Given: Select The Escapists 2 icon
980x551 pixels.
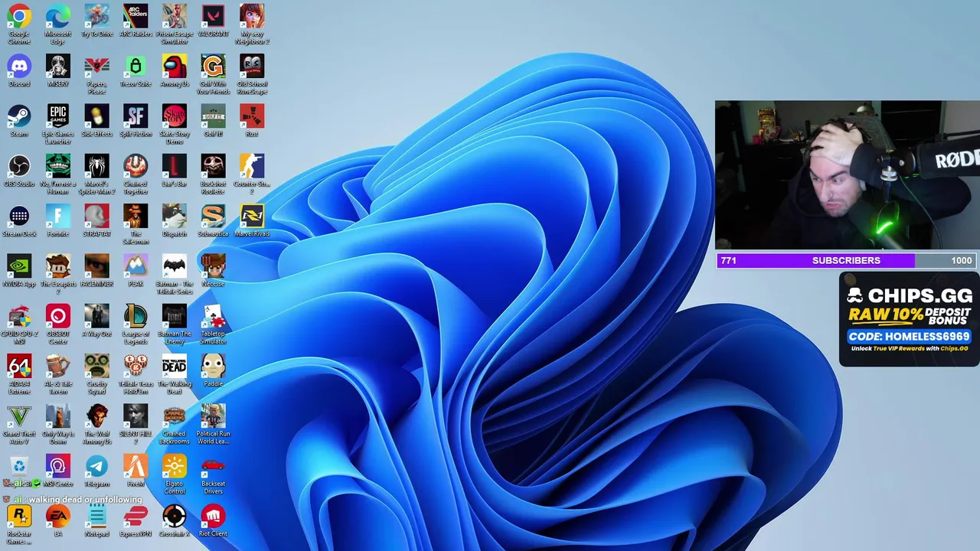Looking at the screenshot, I should pyautogui.click(x=58, y=266).
